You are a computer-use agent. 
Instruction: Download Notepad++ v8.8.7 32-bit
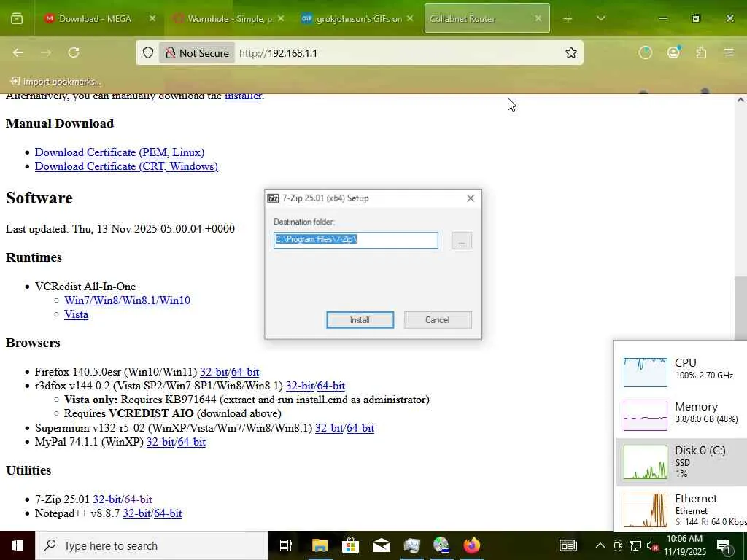(x=136, y=513)
